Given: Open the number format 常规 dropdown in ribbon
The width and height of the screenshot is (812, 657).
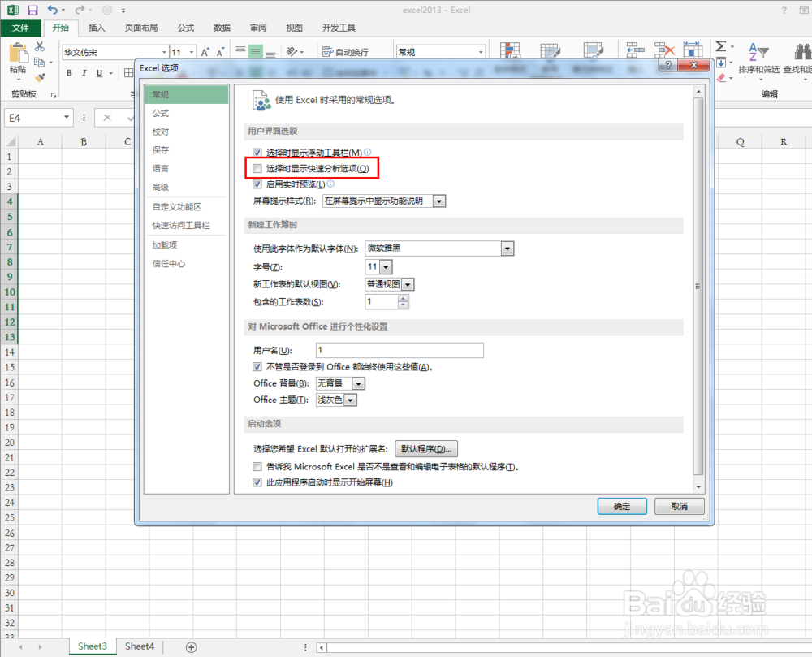Looking at the screenshot, I should (x=481, y=52).
